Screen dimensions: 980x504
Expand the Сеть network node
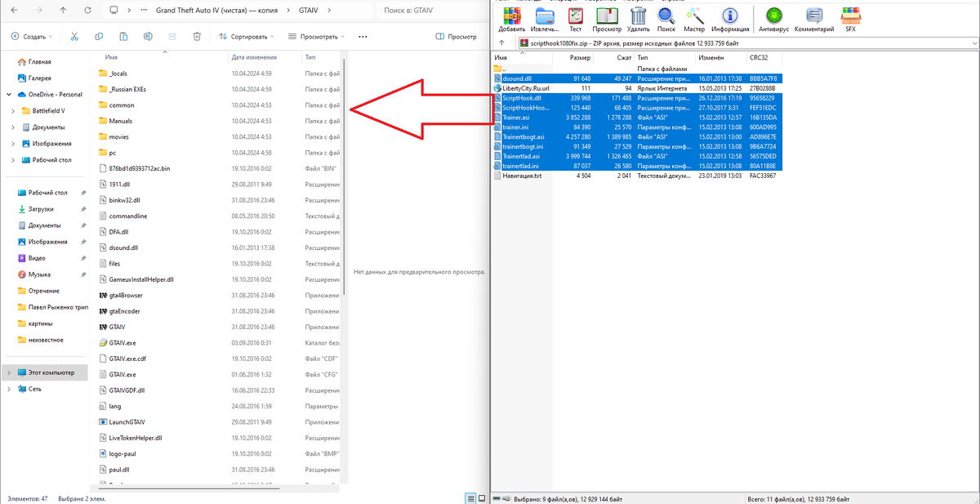tap(9, 389)
